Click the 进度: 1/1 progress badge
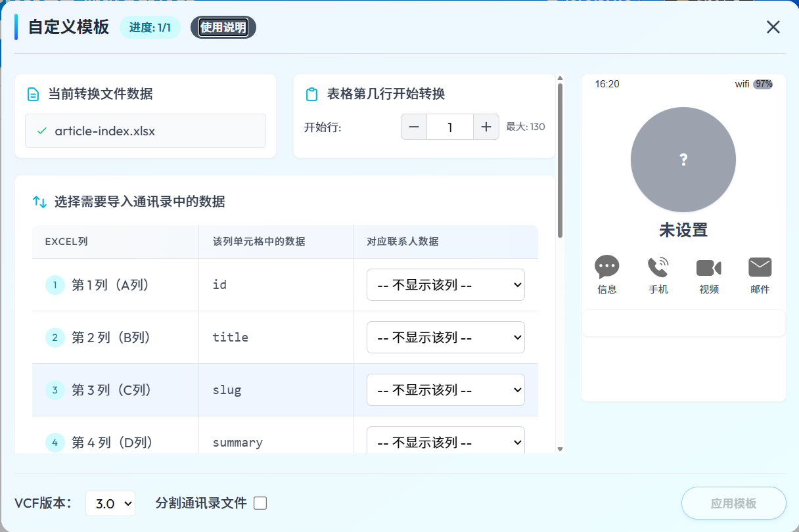This screenshot has height=532, width=799. (150, 28)
